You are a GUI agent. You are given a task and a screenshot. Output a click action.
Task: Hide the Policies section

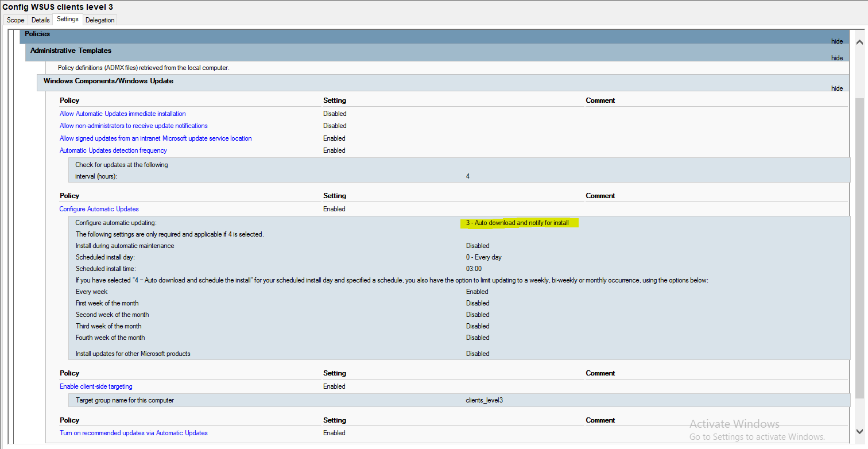pos(837,41)
